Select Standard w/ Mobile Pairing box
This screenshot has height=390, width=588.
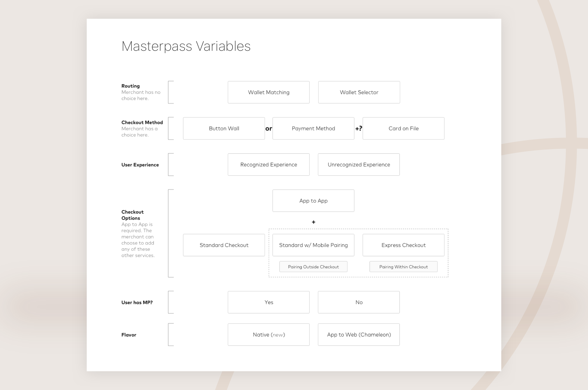(313, 245)
